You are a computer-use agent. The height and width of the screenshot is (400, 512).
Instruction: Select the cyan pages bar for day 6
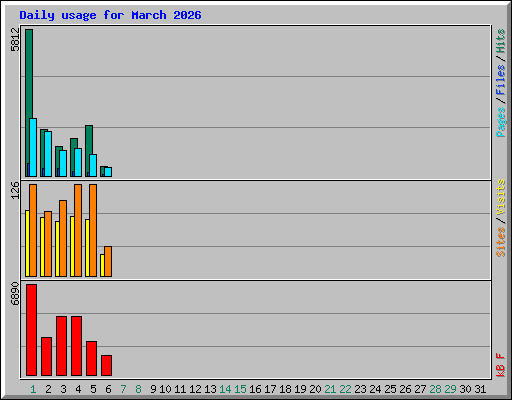[108, 172]
